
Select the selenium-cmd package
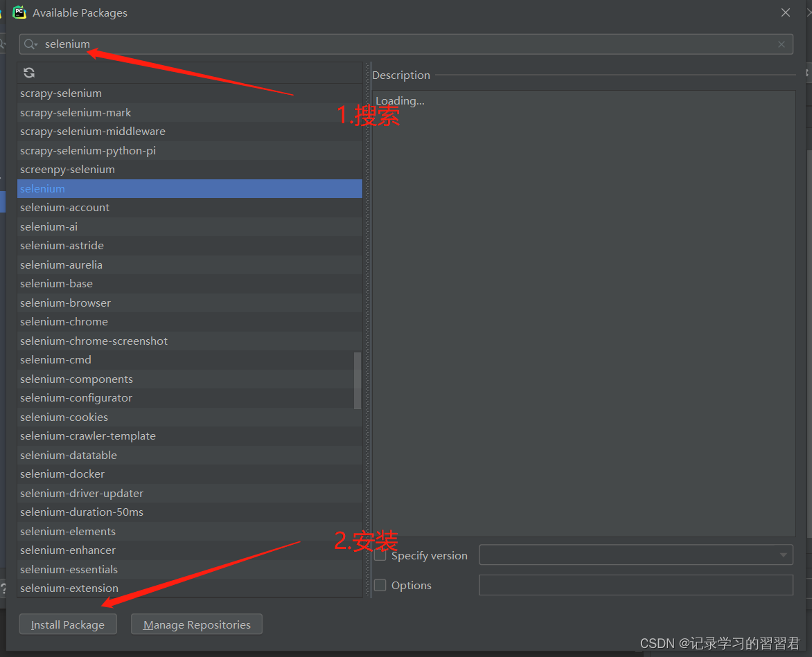point(190,360)
